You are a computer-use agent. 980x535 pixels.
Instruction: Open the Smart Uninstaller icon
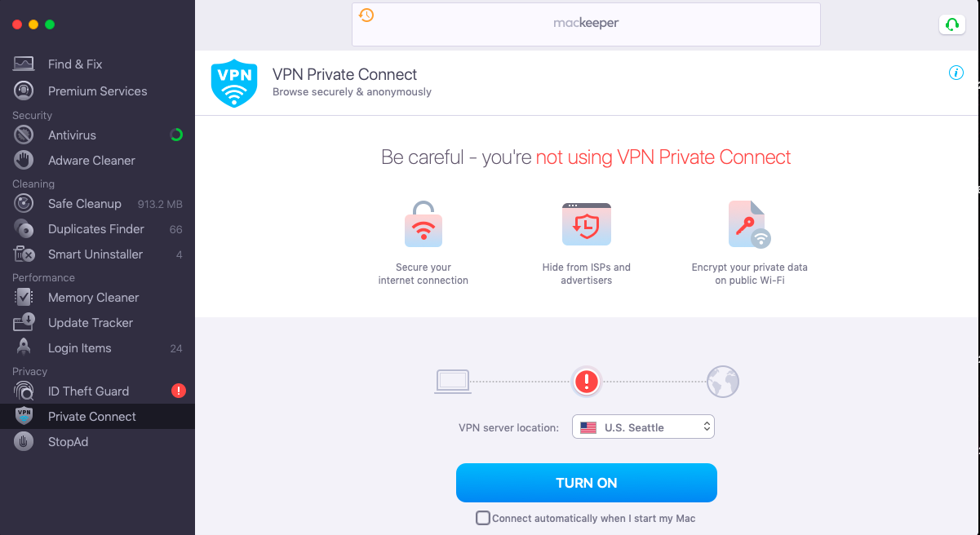coord(24,254)
